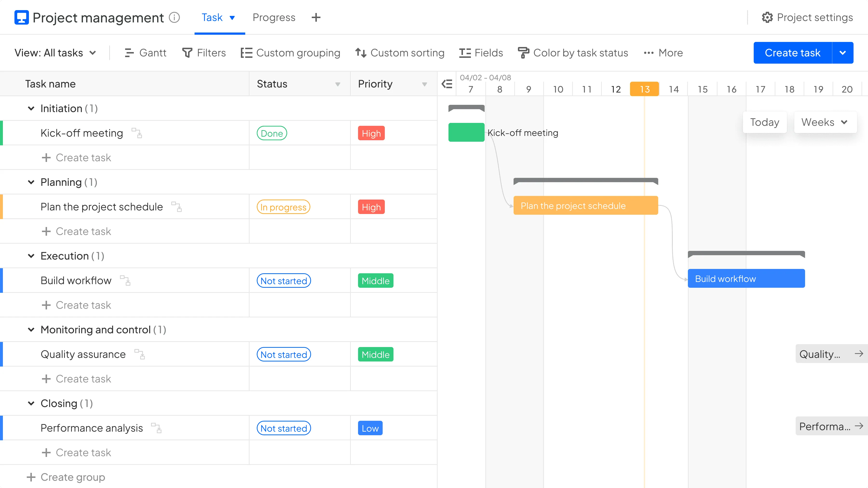Click Performance analysis Not started status
This screenshot has width=868, height=488.
pos(284,428)
